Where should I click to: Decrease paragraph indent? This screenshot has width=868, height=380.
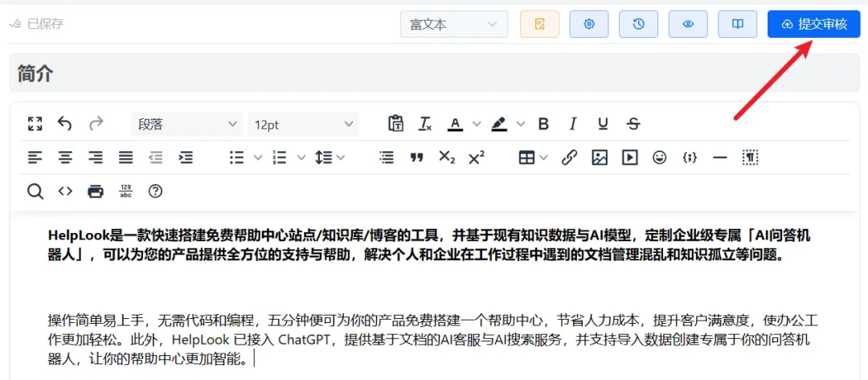tap(156, 157)
